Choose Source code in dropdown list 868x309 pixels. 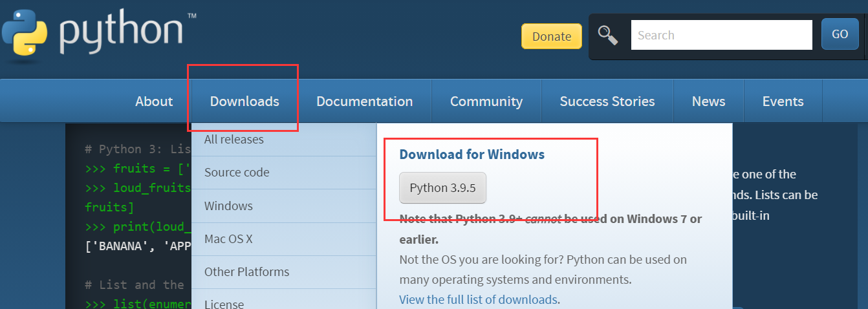coord(237,173)
